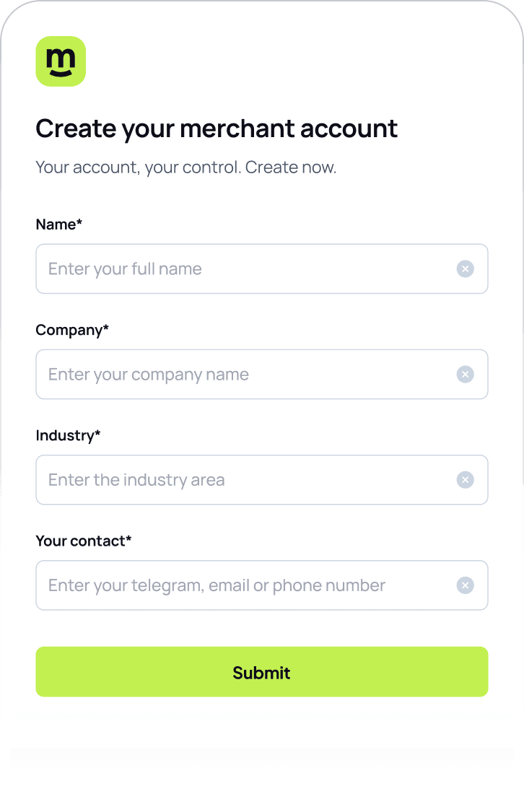Image resolution: width=524 pixels, height=812 pixels.
Task: Click the Name* field label
Action: 59,224
